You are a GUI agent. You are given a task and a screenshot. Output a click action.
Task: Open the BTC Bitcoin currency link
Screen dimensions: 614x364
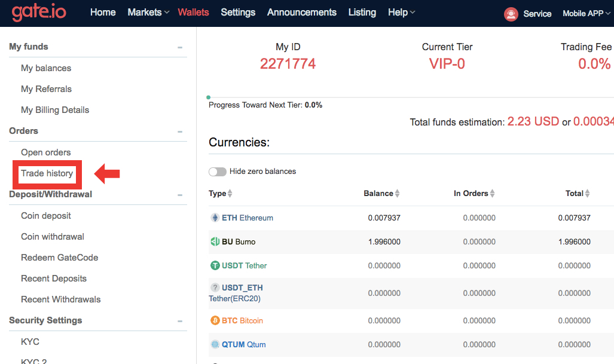point(242,320)
